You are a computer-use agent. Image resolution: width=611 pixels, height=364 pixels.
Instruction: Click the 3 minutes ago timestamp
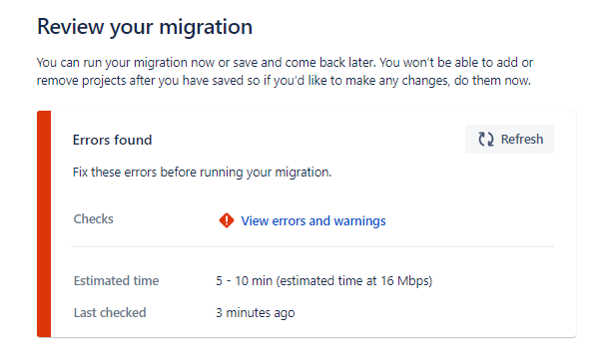[256, 312]
